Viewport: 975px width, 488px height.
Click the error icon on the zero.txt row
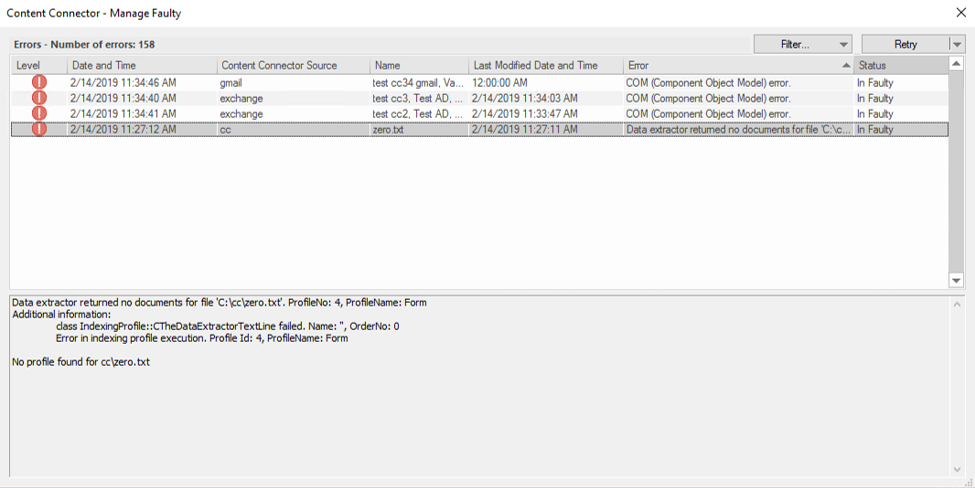coord(39,129)
